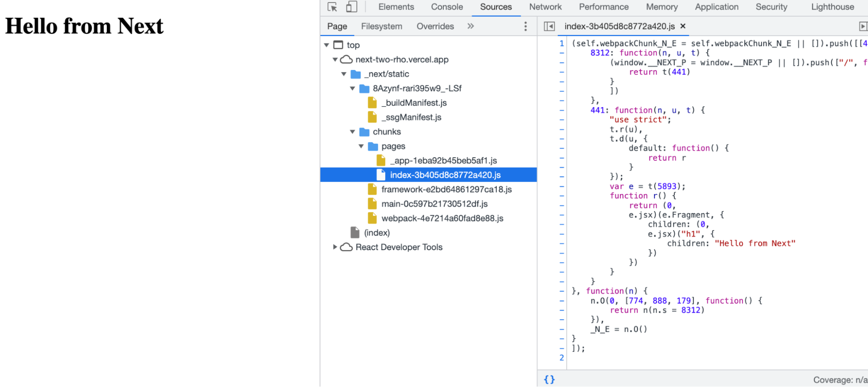Screen dimensions: 868x387
Task: Show more navigator tabs chevron
Action: pyautogui.click(x=471, y=26)
